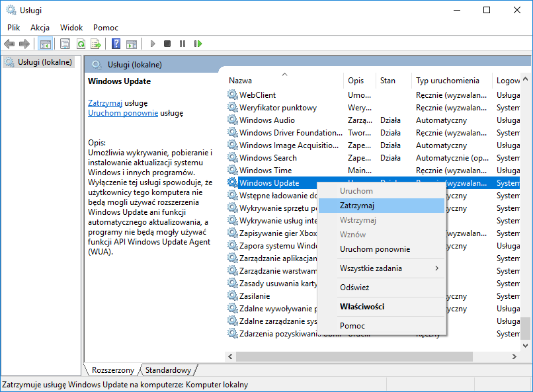Open the Pomoc menu in menu bar
This screenshot has width=533, height=392.
pos(106,28)
